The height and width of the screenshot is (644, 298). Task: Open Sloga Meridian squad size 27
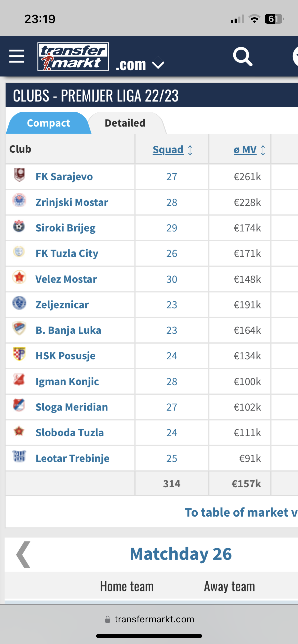172,407
